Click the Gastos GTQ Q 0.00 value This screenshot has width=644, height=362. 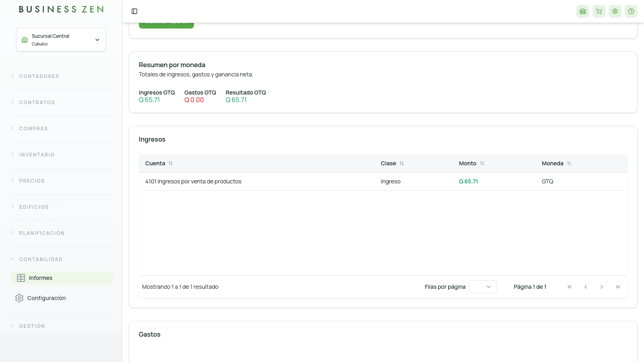coord(194,100)
